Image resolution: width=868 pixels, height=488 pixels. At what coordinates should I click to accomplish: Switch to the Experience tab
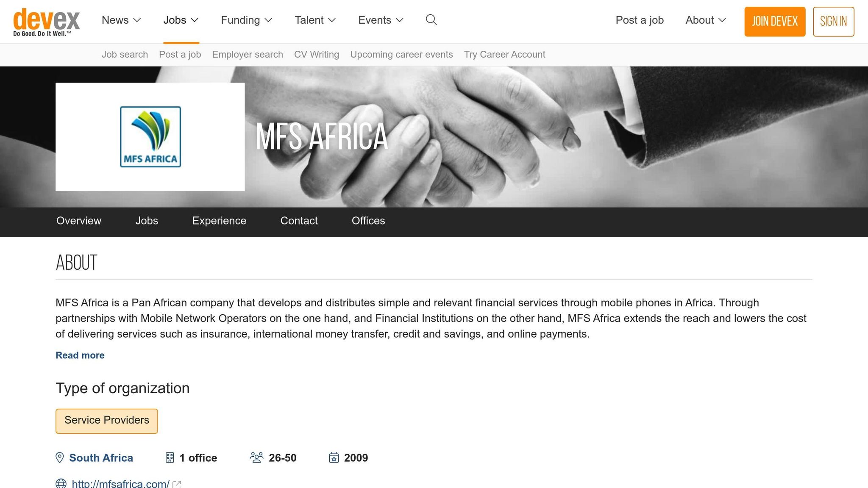[219, 221]
